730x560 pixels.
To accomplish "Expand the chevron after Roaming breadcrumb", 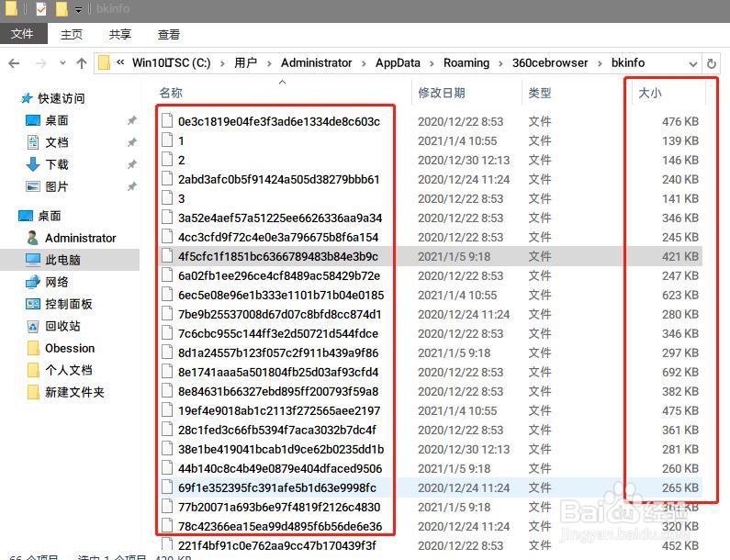I will pyautogui.click(x=501, y=63).
